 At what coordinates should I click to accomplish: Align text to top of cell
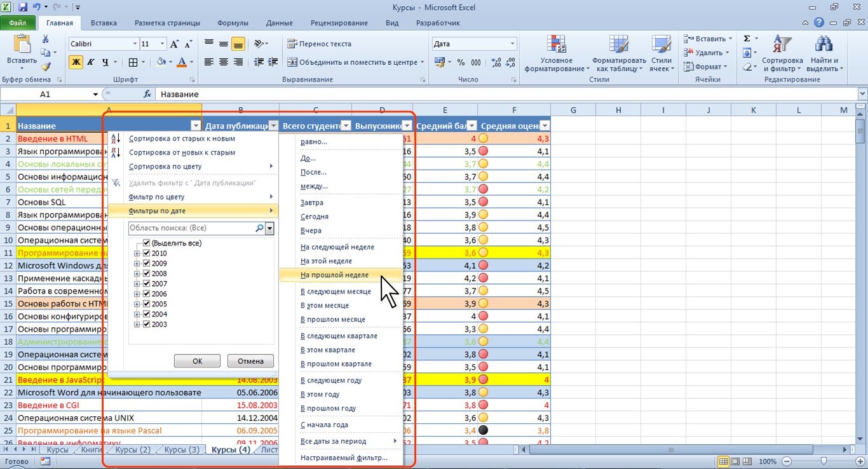pos(209,44)
